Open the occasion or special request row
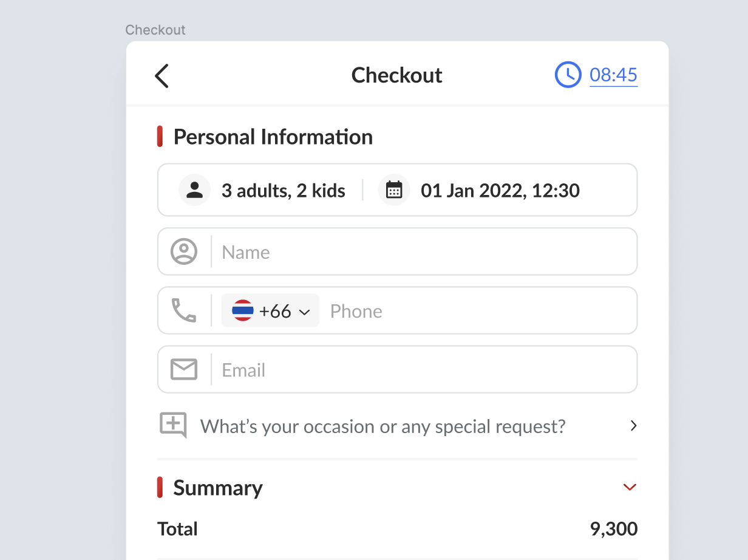The height and width of the screenshot is (560, 748). [382, 426]
